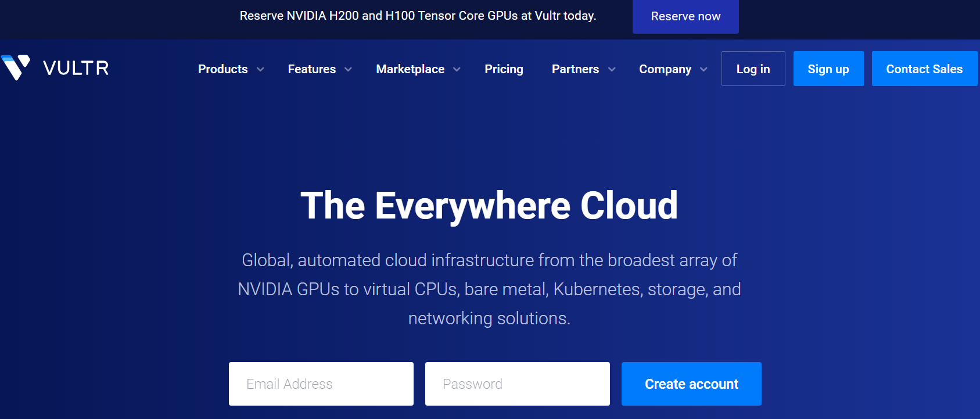The image size is (980, 419).
Task: Focus the Email Address input field
Action: 321,384
